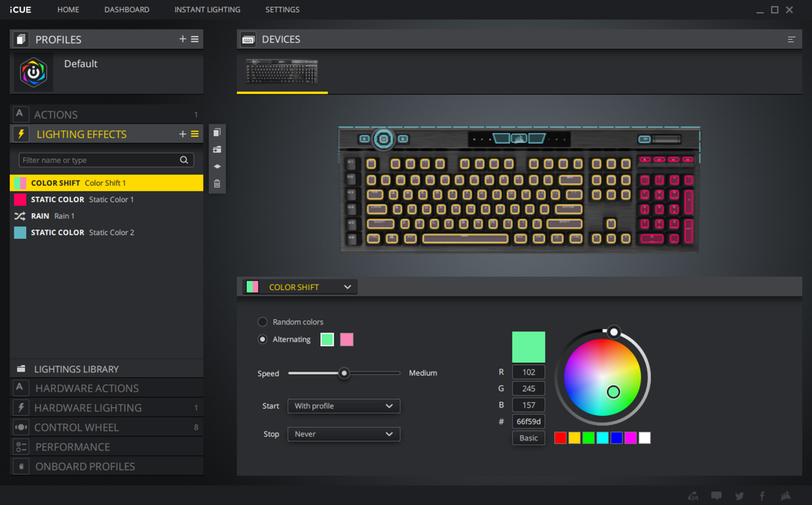Open the Instant Lighting menu

207,9
